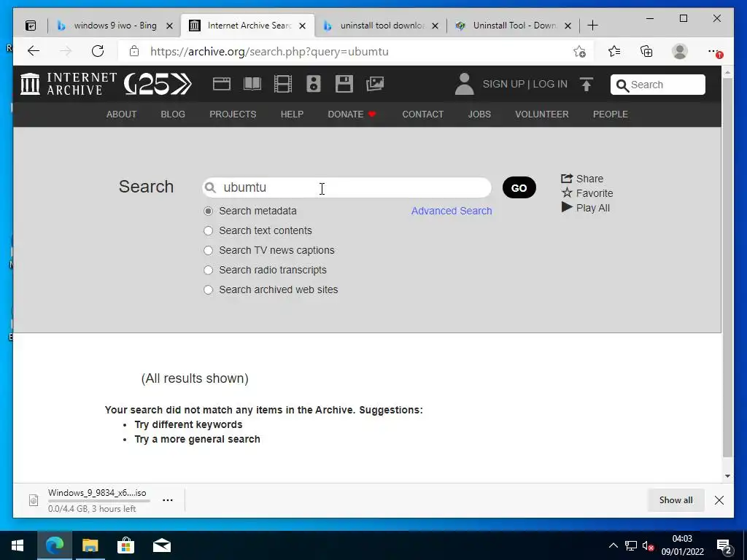
Task: Open the VOLUNTEER menu item
Action: (542, 114)
